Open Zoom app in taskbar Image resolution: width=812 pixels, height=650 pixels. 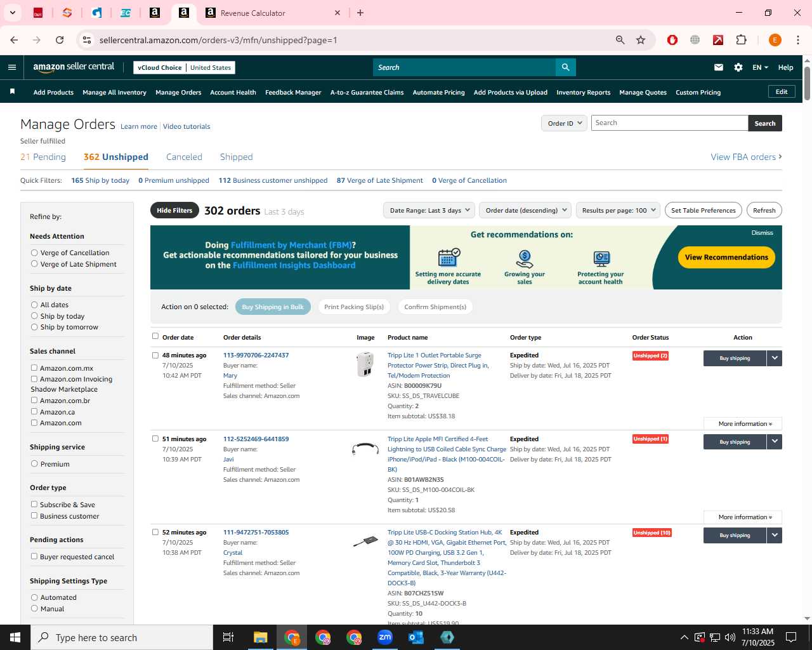coord(385,637)
